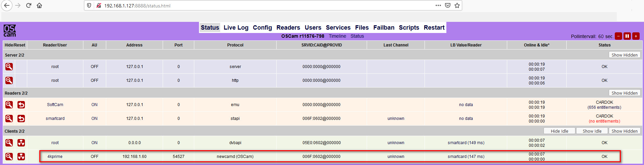Show hidden entries in Readers section

pyautogui.click(x=625, y=93)
